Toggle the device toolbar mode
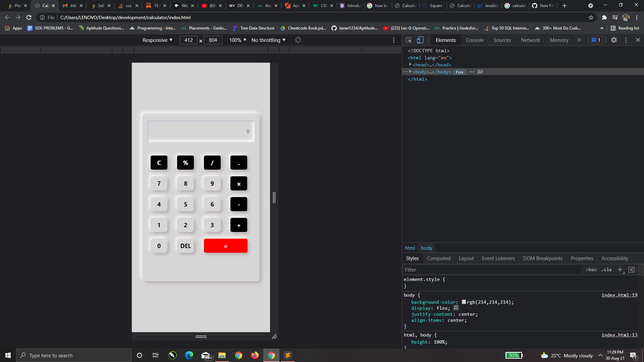644x362 pixels. 420,40
